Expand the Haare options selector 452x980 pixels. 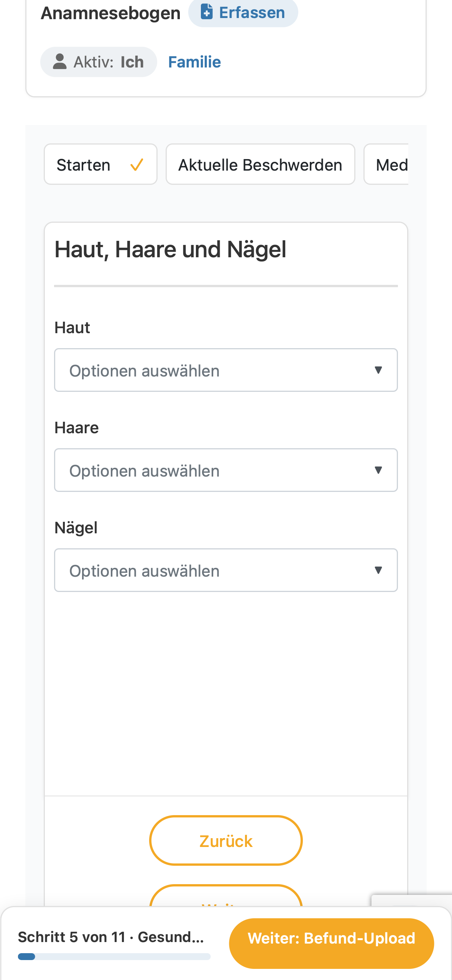coord(226,470)
